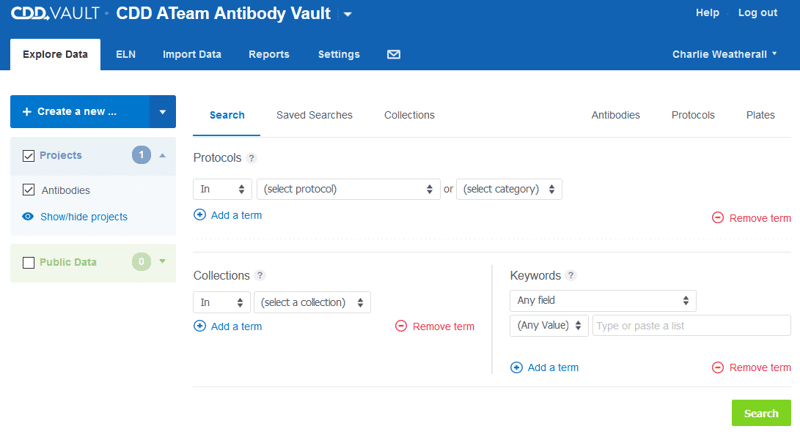Viewport: 800px width, 437px height.
Task: Click Add a term under Protocols
Action: pyautogui.click(x=236, y=215)
